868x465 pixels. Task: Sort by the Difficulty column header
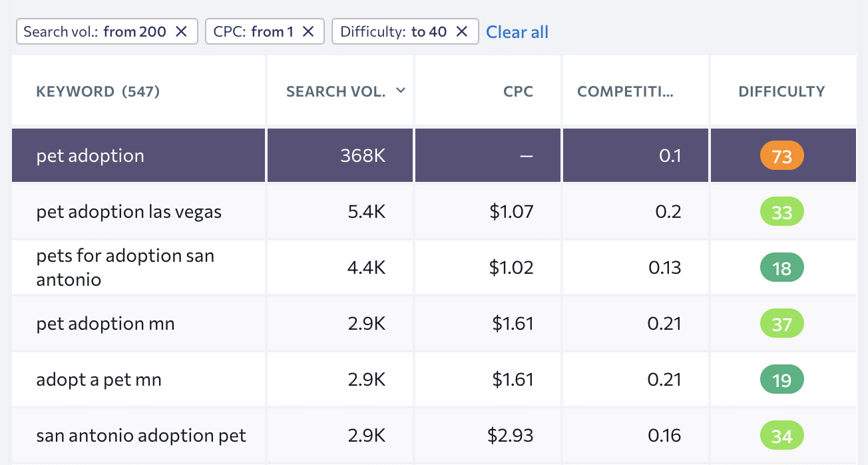[x=781, y=92]
